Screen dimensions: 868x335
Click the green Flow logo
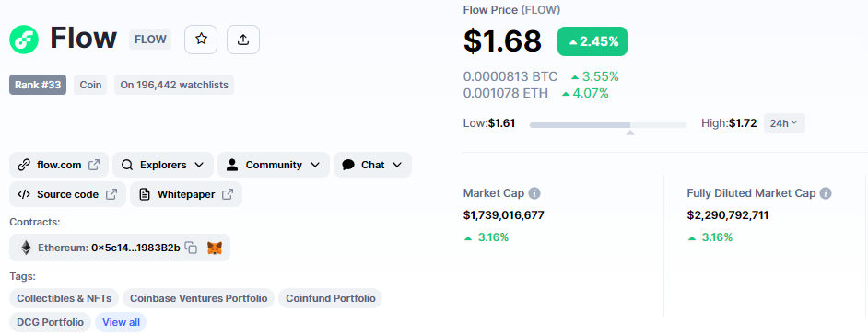pyautogui.click(x=24, y=40)
